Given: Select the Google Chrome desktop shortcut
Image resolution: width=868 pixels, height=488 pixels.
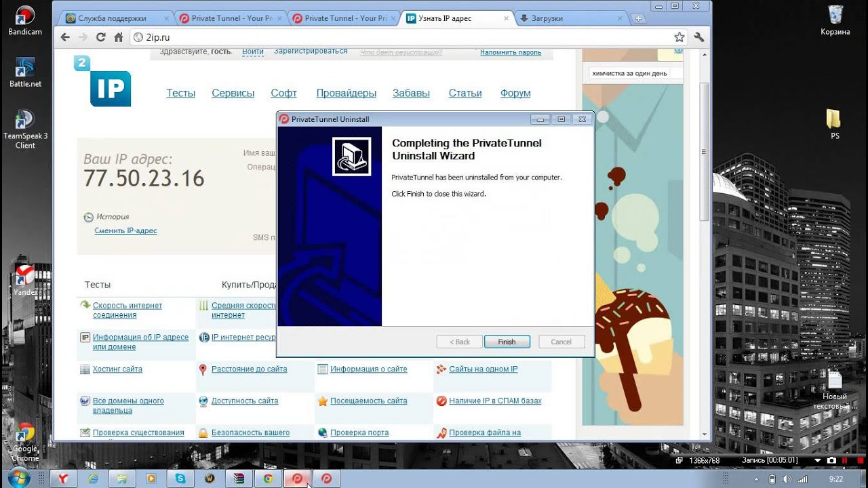Looking at the screenshot, I should [x=25, y=442].
